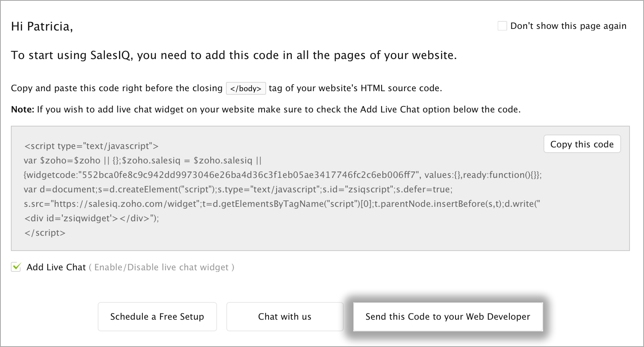Uncheck the Add Live Chat checkbox
This screenshot has width=644, height=347.
click(x=16, y=267)
